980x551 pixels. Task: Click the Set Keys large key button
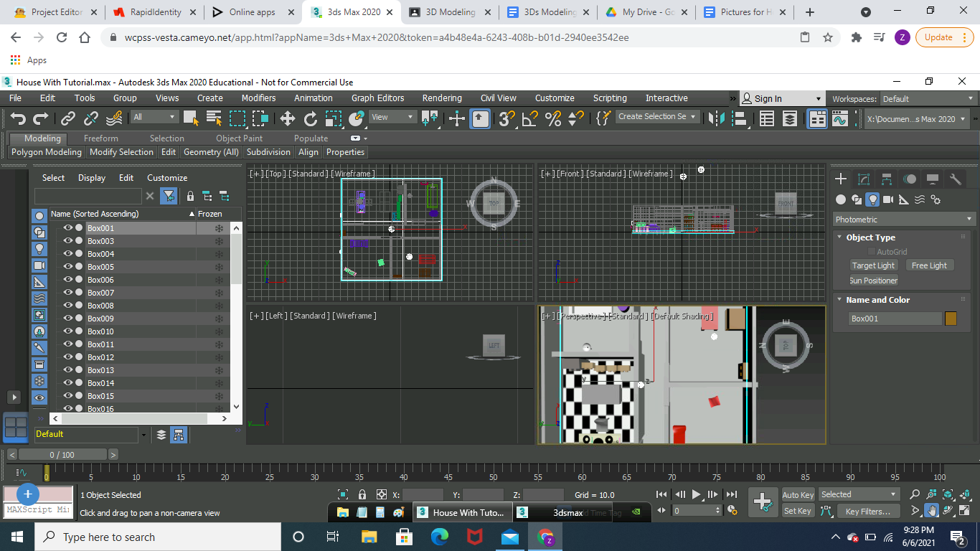pyautogui.click(x=762, y=502)
